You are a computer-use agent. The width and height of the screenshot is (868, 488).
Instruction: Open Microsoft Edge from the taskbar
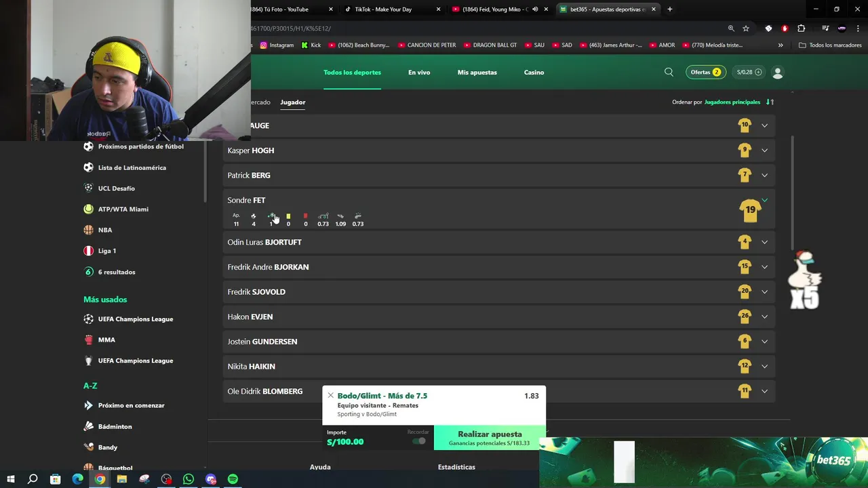coord(77,479)
